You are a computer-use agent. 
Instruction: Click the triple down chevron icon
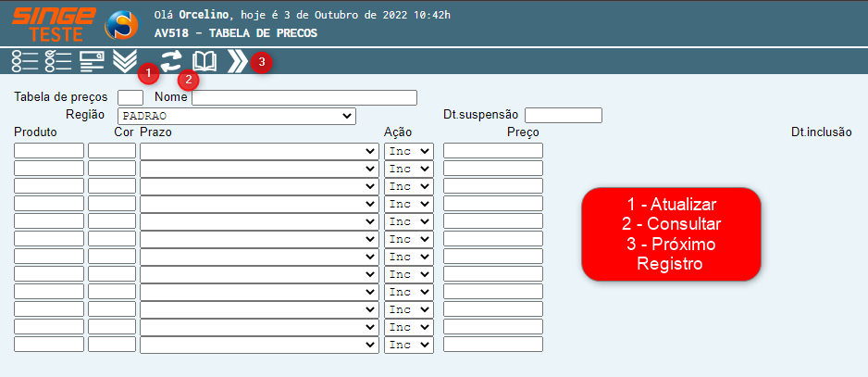(x=124, y=62)
